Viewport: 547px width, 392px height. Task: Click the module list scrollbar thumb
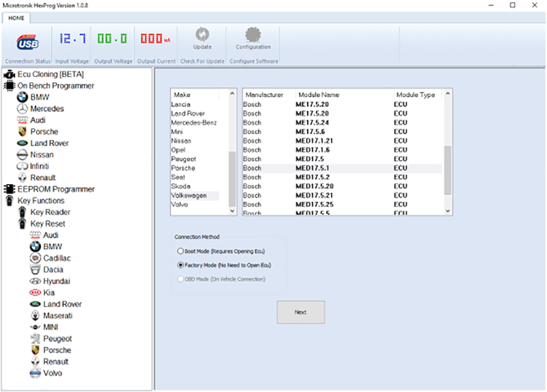tap(448, 170)
